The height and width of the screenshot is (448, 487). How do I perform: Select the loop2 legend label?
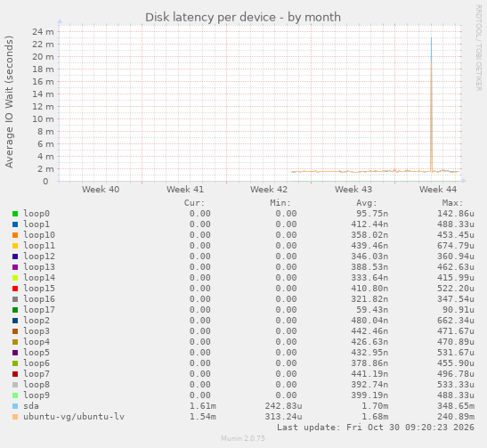(x=37, y=321)
